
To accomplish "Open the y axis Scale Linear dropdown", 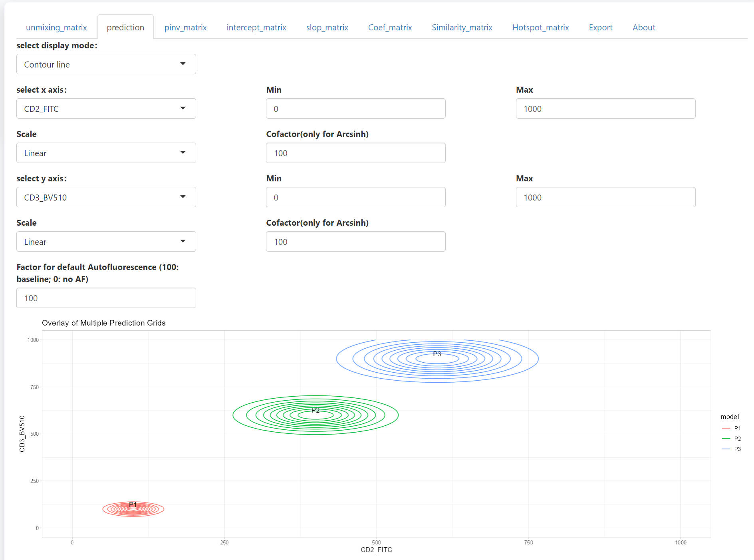I will 106,242.
